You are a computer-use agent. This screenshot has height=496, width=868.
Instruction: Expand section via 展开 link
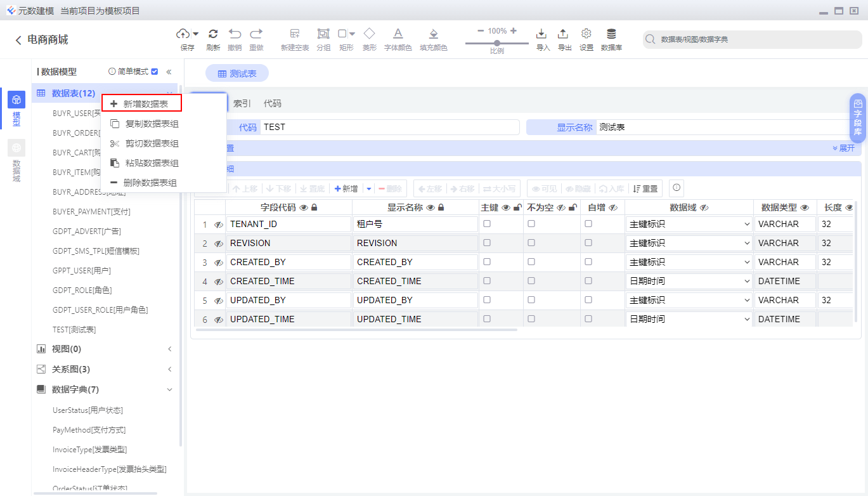[x=843, y=148]
